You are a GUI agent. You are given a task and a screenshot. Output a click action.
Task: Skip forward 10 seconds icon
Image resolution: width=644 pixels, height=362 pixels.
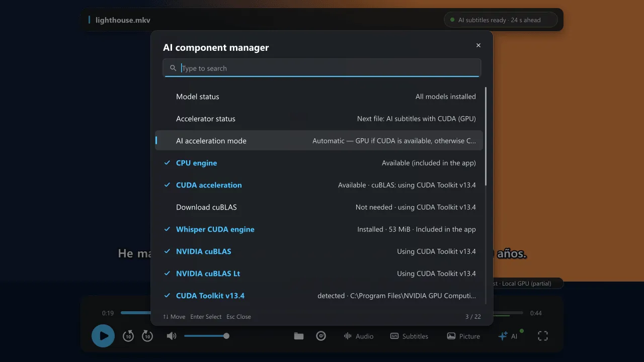tap(147, 336)
